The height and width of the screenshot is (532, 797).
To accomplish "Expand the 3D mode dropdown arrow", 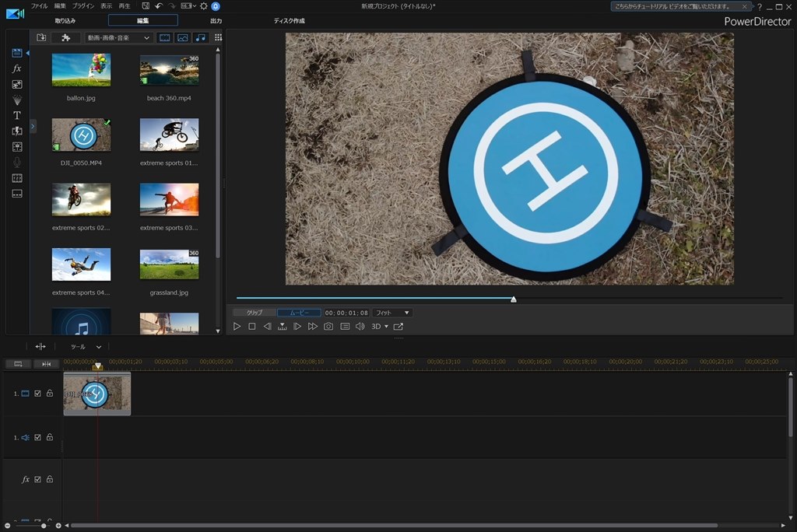I will [x=386, y=326].
